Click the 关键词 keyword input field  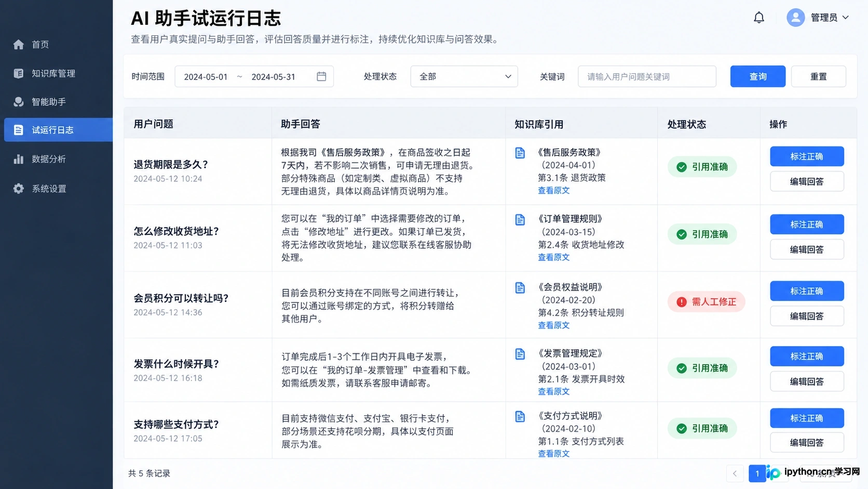[x=647, y=76]
